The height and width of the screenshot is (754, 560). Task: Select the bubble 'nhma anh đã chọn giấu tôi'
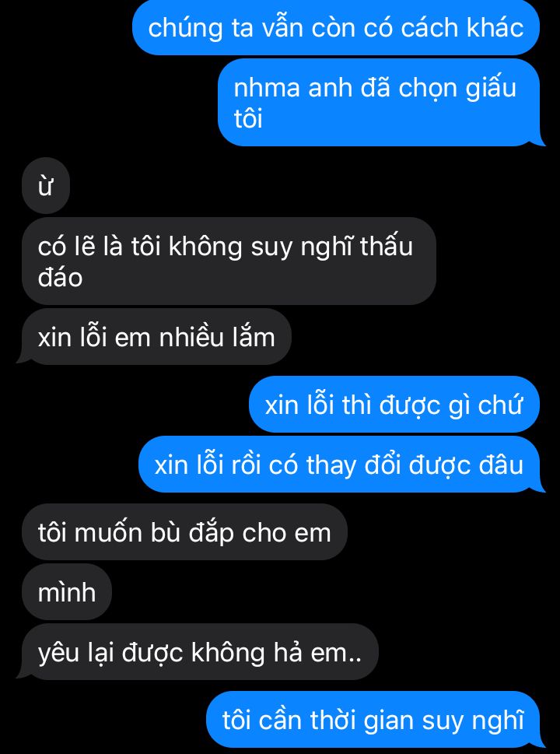coord(380,103)
